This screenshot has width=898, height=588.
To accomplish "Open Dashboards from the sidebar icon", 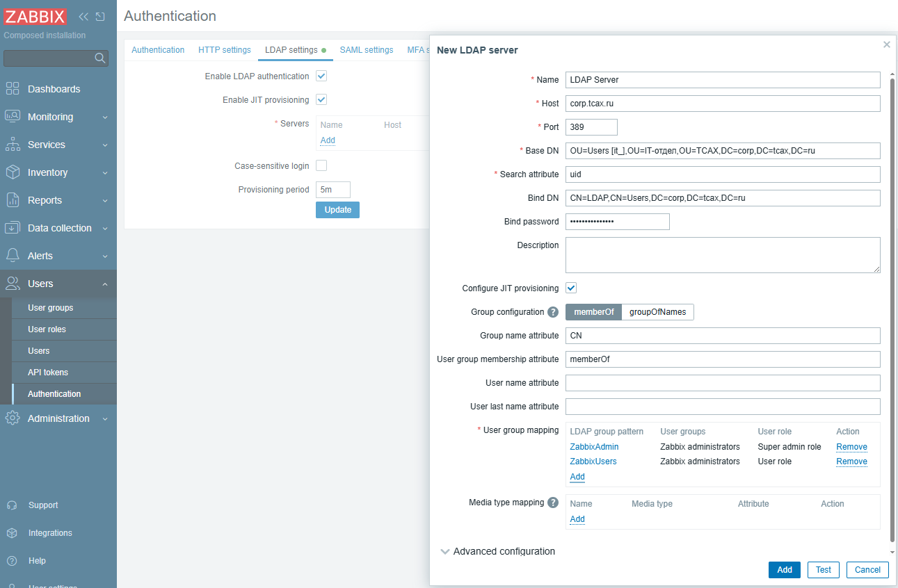I will pyautogui.click(x=13, y=89).
